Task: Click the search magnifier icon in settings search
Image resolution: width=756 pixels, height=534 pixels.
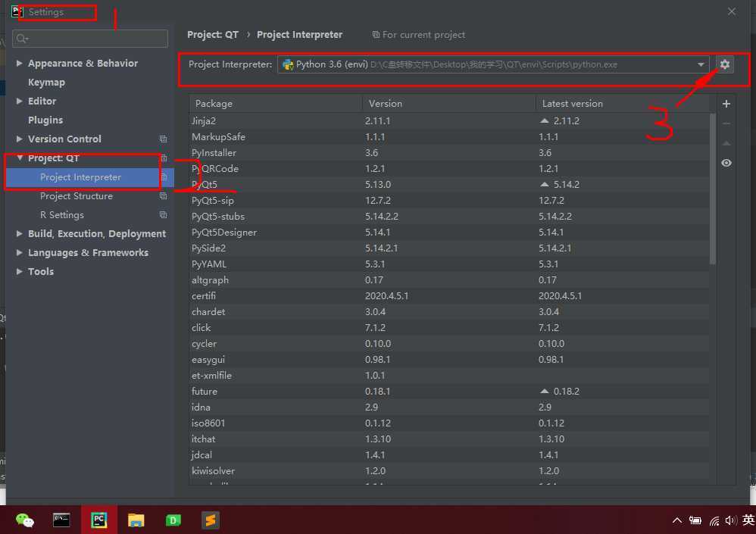Action: tap(22, 39)
